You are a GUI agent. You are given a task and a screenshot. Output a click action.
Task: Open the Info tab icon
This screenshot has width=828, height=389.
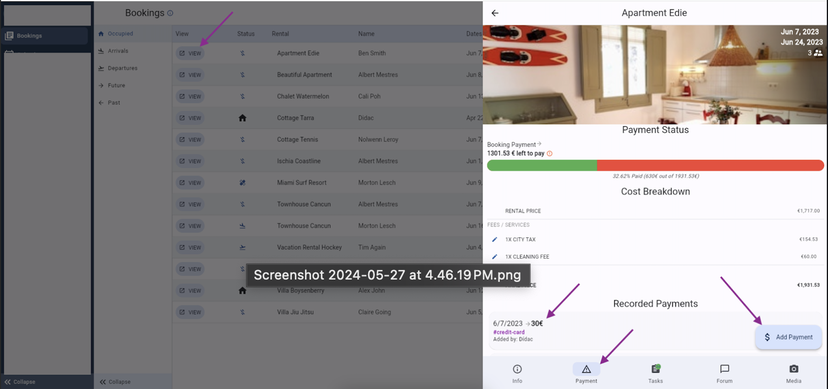click(517, 369)
